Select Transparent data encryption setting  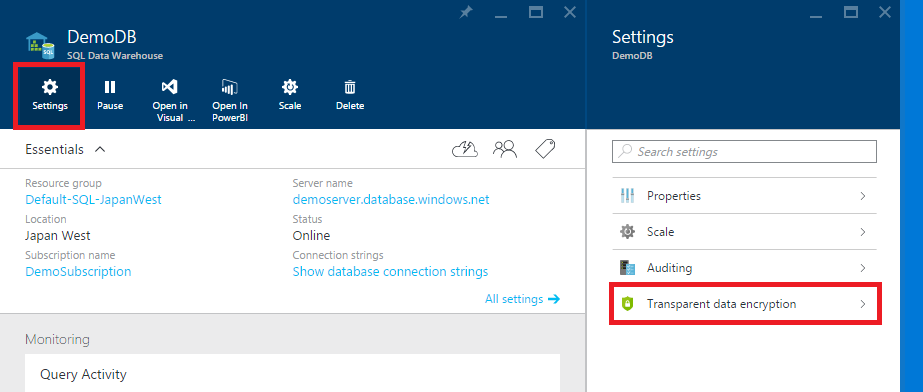coord(744,304)
